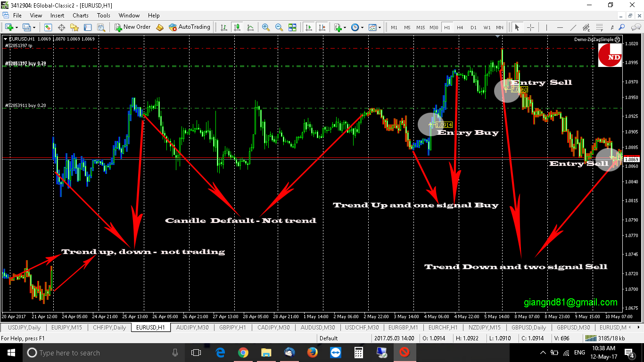Open the Strategy Tester magnifier icon
Image resolution: width=644 pixels, height=362 pixels.
101,27
